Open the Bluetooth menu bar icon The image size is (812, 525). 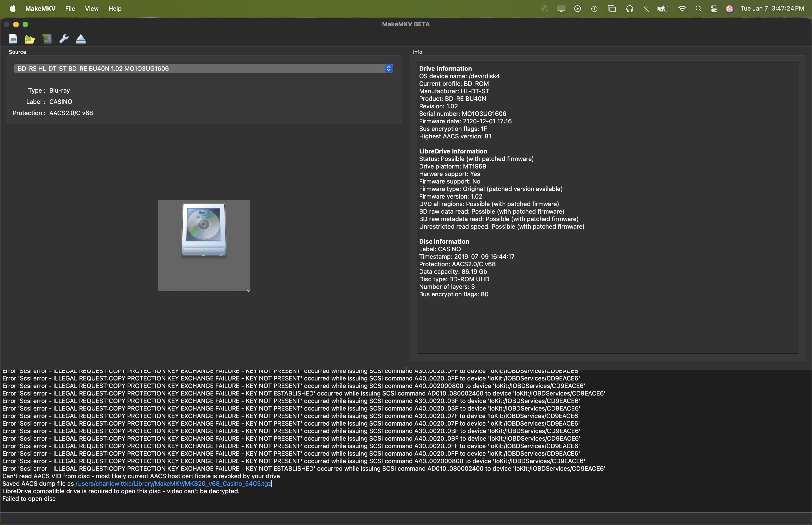[x=646, y=9]
